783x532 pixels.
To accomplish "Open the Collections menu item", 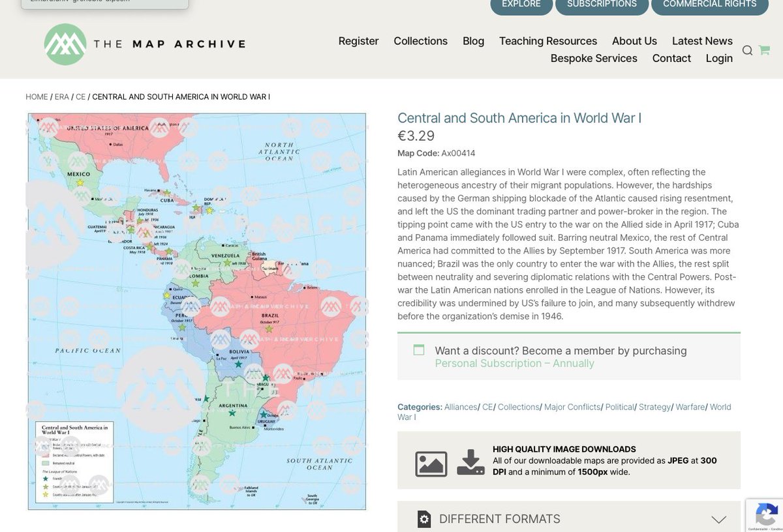I will click(420, 41).
